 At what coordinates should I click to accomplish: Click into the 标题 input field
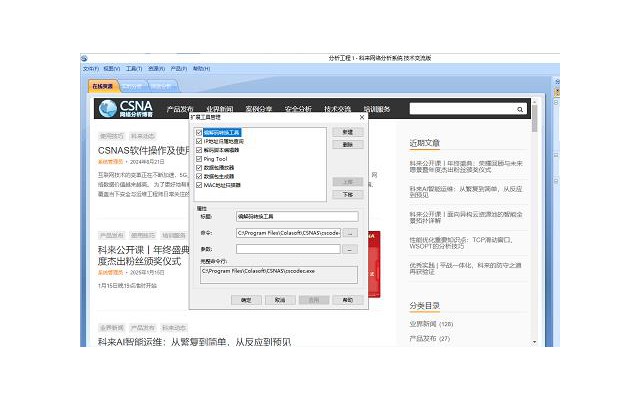(x=297, y=216)
